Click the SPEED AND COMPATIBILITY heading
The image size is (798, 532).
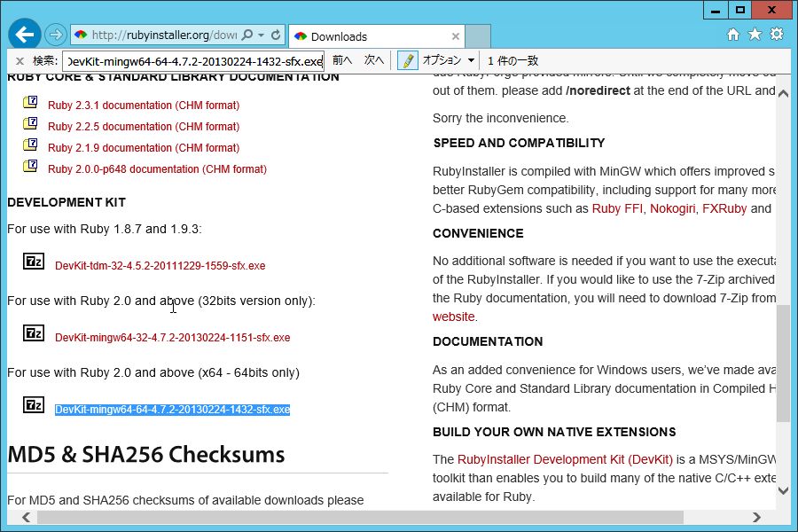(519, 143)
